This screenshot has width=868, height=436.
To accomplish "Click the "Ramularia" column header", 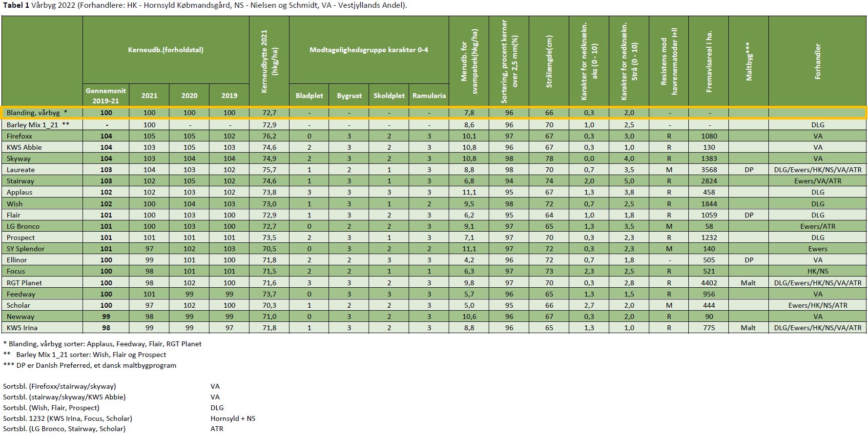I will click(x=429, y=96).
